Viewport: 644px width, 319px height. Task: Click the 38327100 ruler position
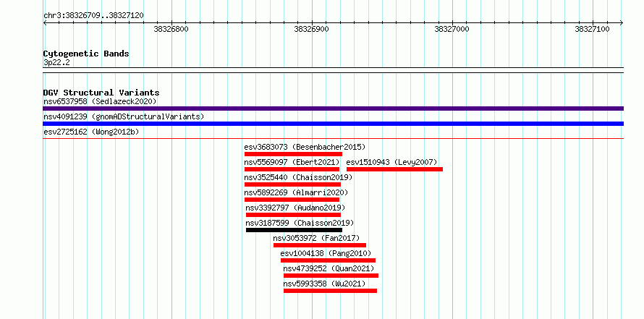click(592, 29)
